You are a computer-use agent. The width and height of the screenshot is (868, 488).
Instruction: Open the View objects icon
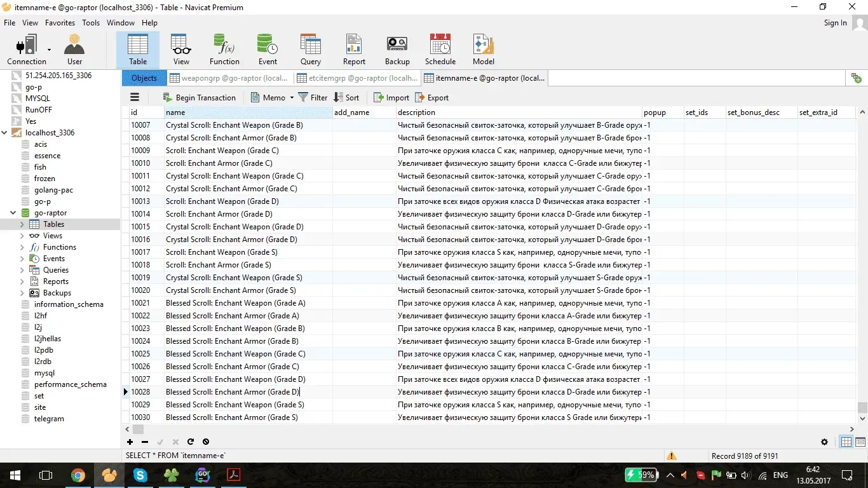[181, 50]
